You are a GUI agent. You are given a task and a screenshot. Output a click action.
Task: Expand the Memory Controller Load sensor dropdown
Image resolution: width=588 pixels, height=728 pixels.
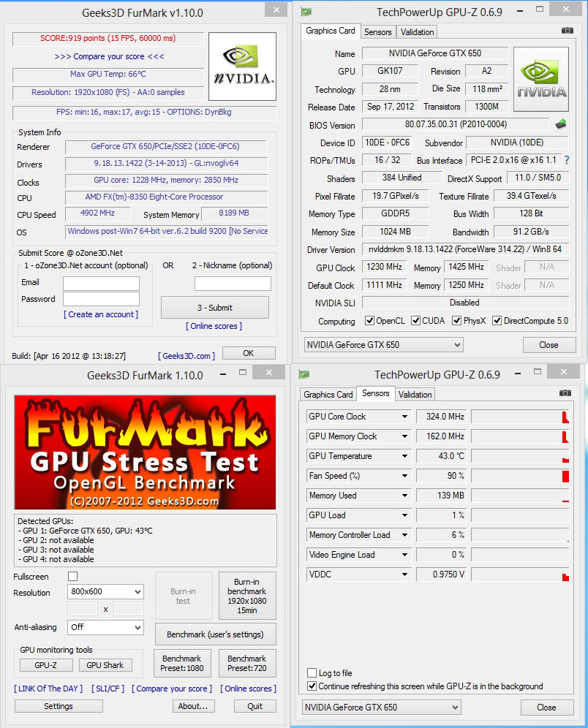(404, 535)
